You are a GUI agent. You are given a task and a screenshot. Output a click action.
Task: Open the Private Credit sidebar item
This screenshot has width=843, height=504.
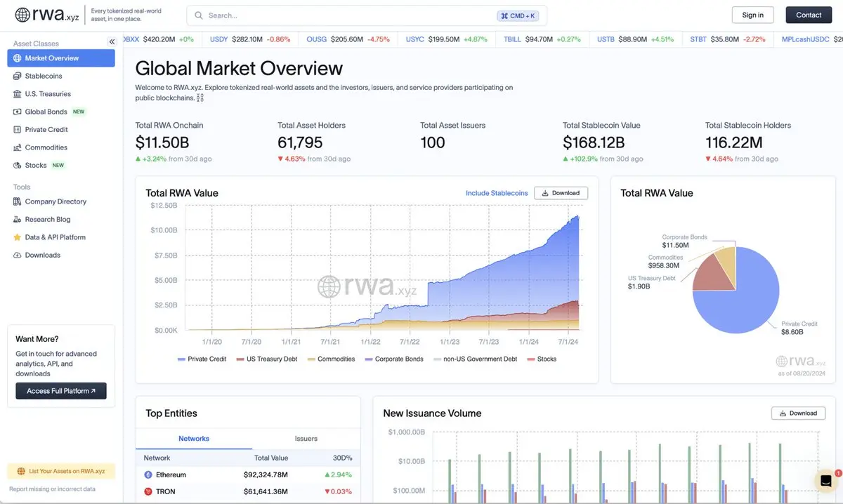pos(46,130)
